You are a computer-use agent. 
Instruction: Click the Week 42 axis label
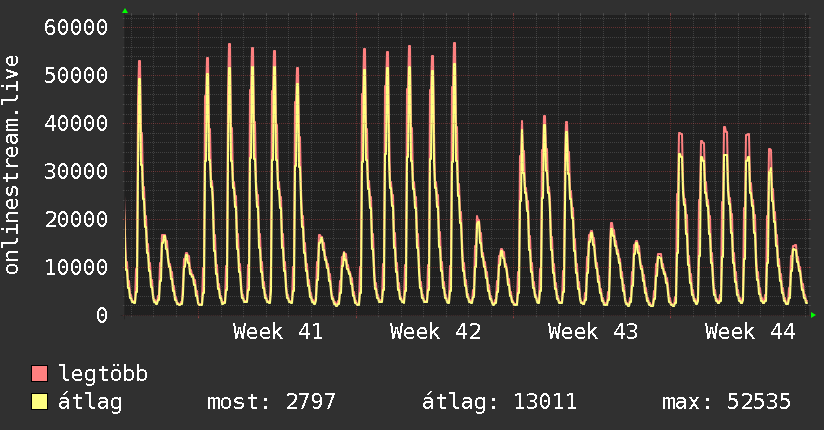[x=435, y=332]
